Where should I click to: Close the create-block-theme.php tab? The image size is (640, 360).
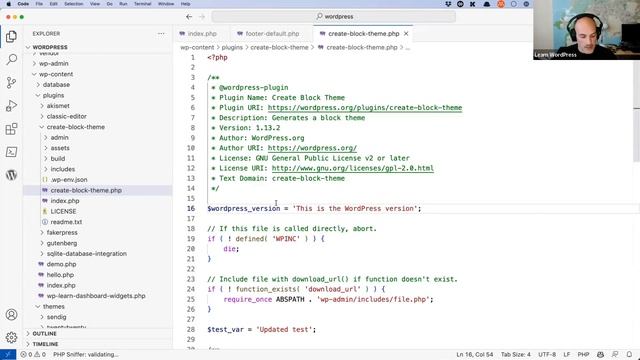coord(406,33)
